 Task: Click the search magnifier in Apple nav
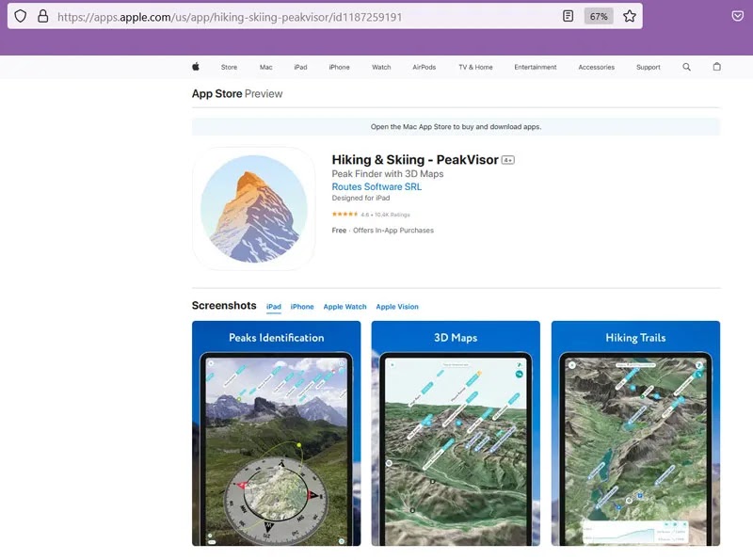(687, 67)
